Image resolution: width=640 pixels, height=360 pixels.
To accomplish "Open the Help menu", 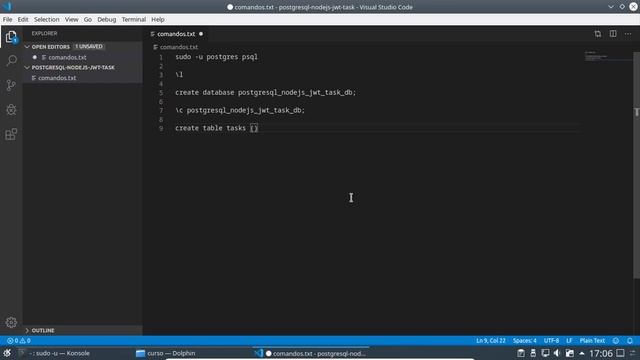I will [x=158, y=19].
